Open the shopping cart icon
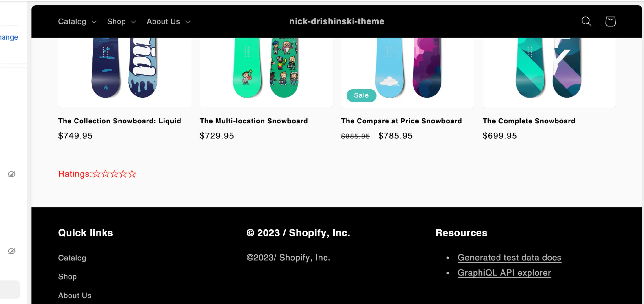Screen dimensions: 644x304 tap(610, 21)
